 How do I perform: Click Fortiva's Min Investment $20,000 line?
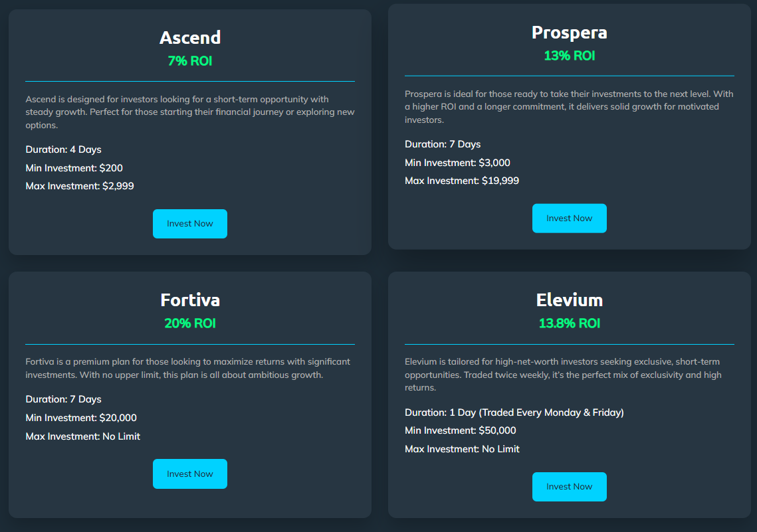pyautogui.click(x=81, y=418)
